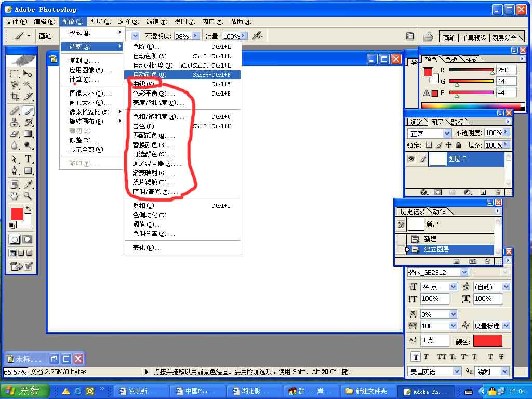Select the Magic Wand tool

pyautogui.click(x=28, y=85)
